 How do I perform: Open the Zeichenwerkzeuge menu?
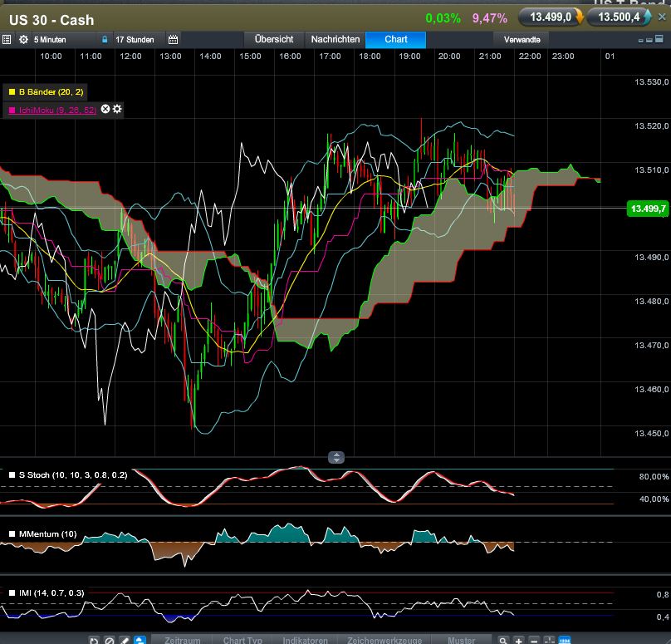(384, 640)
